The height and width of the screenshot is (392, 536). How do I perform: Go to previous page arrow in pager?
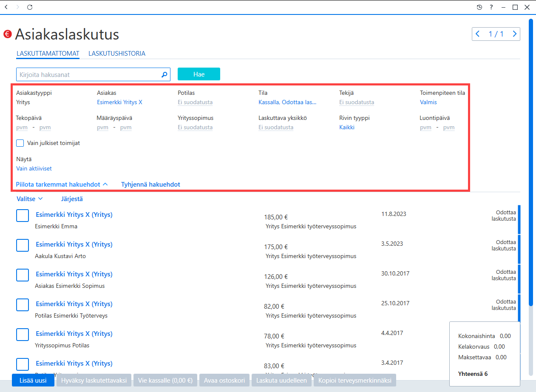tap(478, 34)
